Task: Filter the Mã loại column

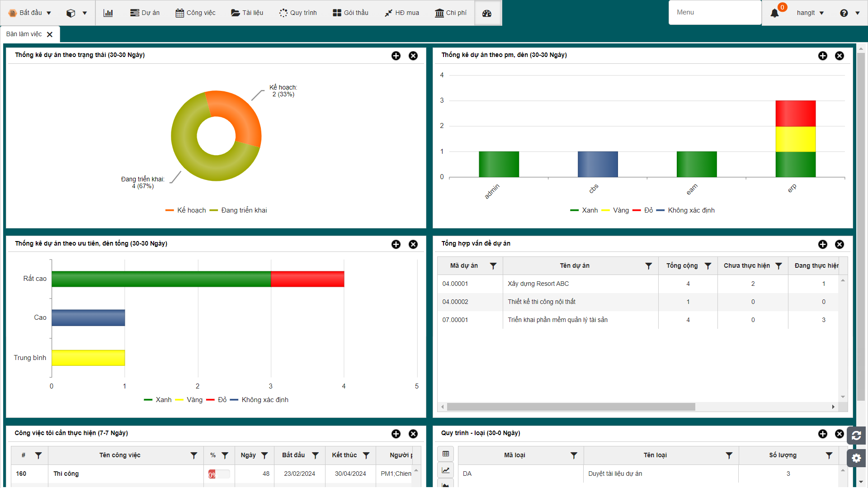Action: (x=574, y=455)
